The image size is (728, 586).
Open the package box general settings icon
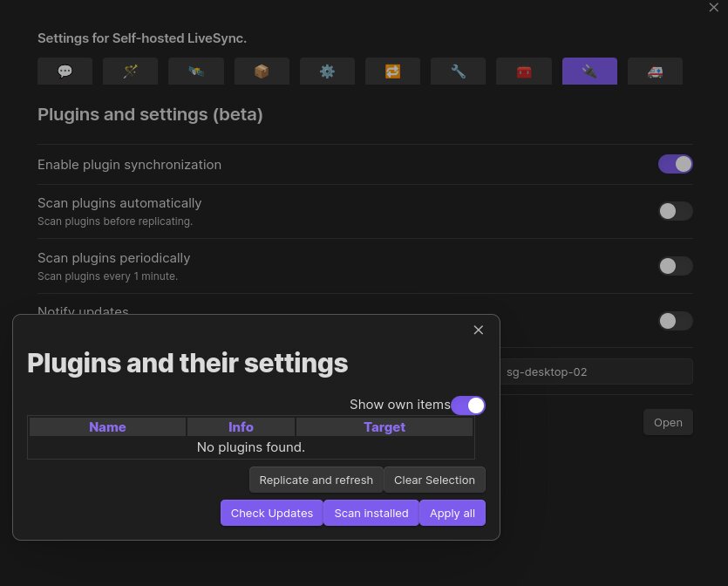(x=261, y=71)
